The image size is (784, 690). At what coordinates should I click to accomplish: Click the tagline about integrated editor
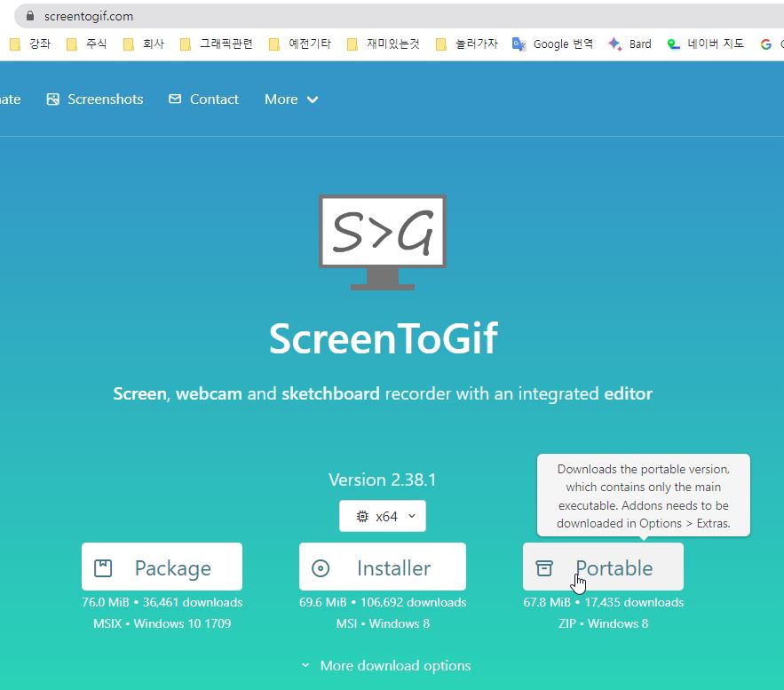pyautogui.click(x=383, y=393)
